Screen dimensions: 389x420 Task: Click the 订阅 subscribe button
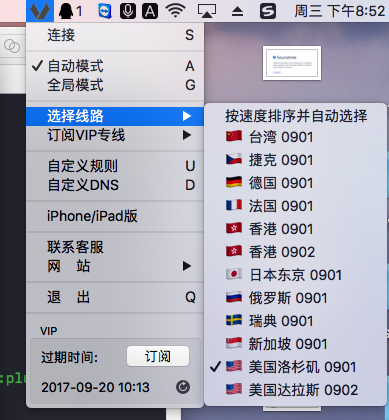tap(158, 356)
